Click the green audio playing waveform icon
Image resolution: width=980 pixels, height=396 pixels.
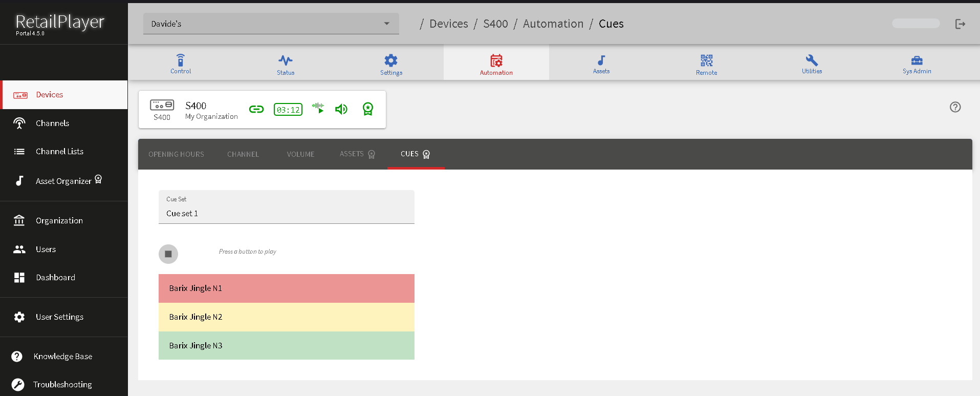[x=318, y=108]
